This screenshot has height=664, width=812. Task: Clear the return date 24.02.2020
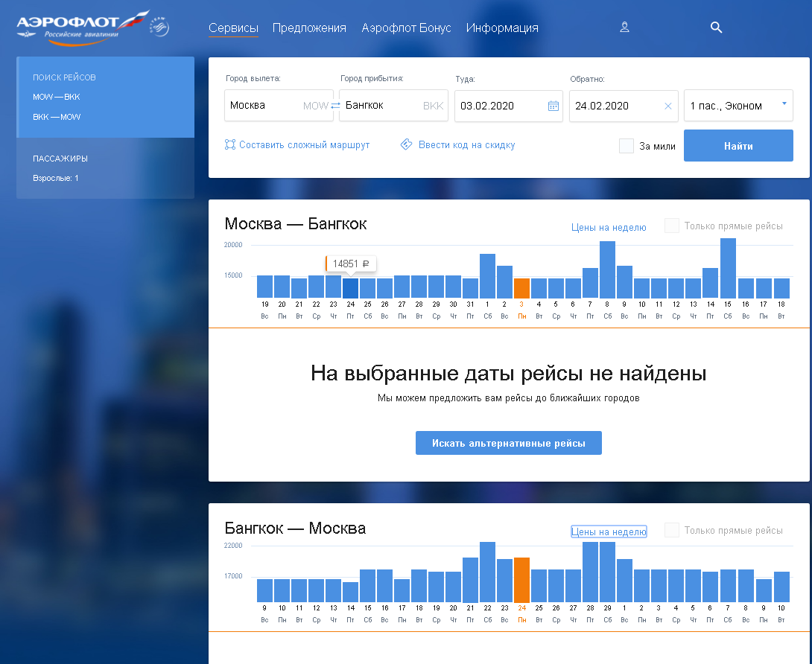click(x=668, y=106)
